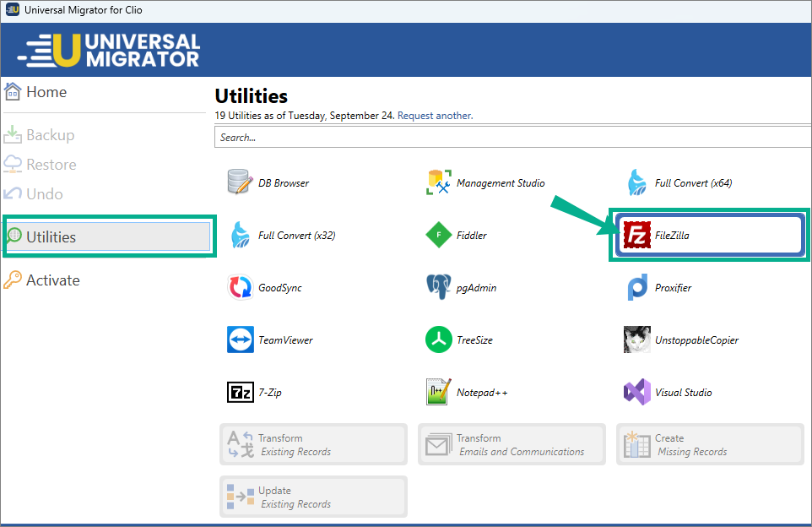Open pgAdmin elephant icon
This screenshot has height=527, width=812.
click(439, 287)
